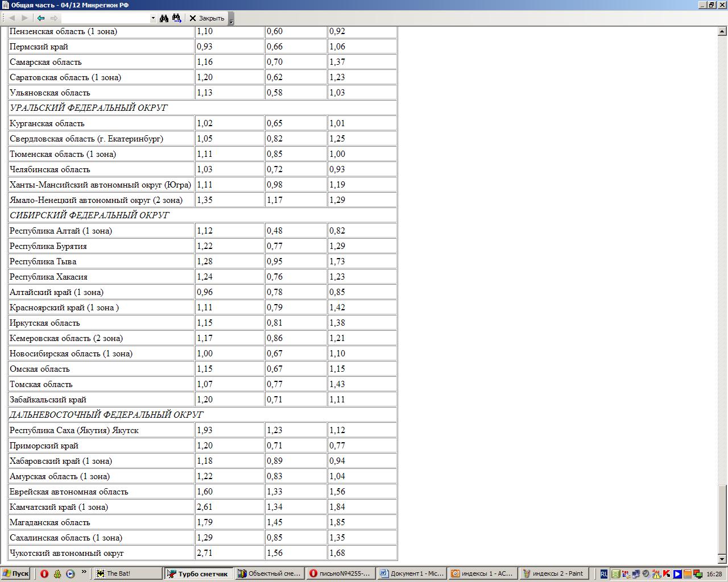Click the vertical scrollbar down arrow
This screenshot has width=728, height=582.
coord(722,559)
